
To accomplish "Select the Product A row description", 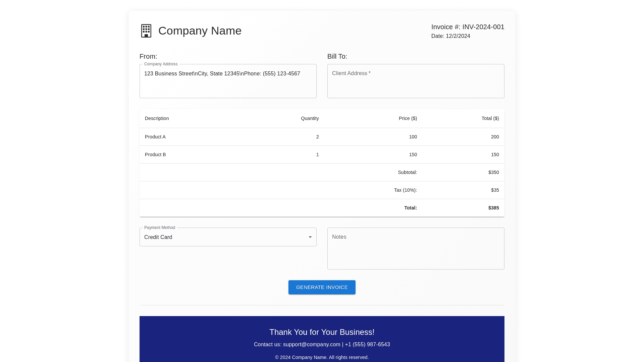I will (155, 137).
